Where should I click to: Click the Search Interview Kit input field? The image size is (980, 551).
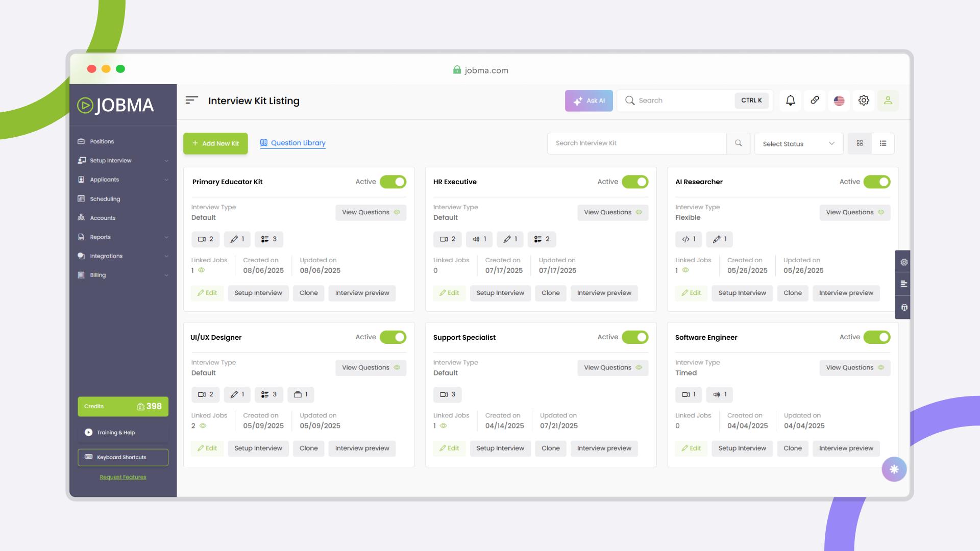point(636,143)
